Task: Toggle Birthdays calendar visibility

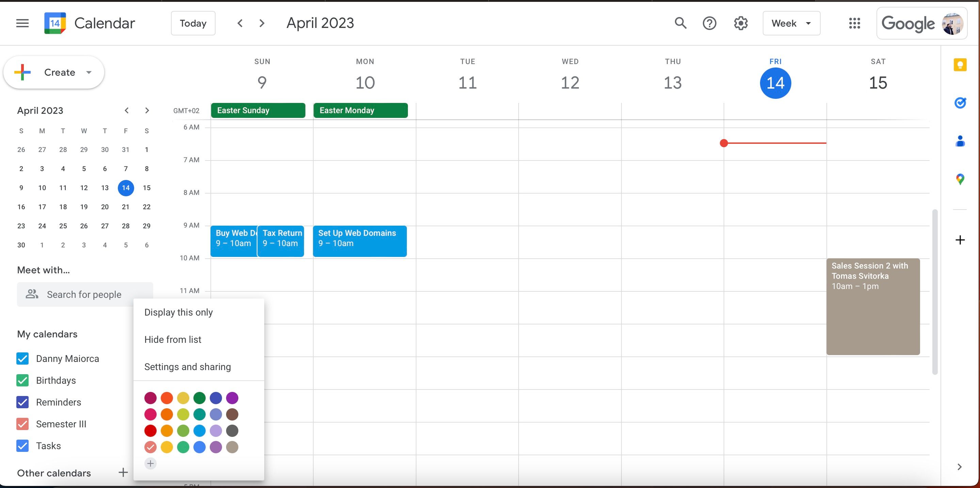Action: point(23,380)
